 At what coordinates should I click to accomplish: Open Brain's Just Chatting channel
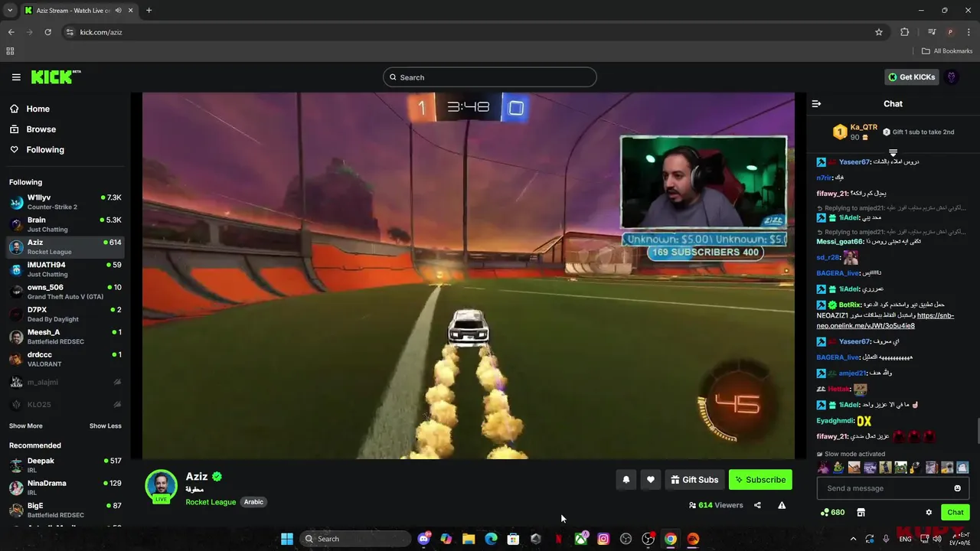click(x=65, y=224)
